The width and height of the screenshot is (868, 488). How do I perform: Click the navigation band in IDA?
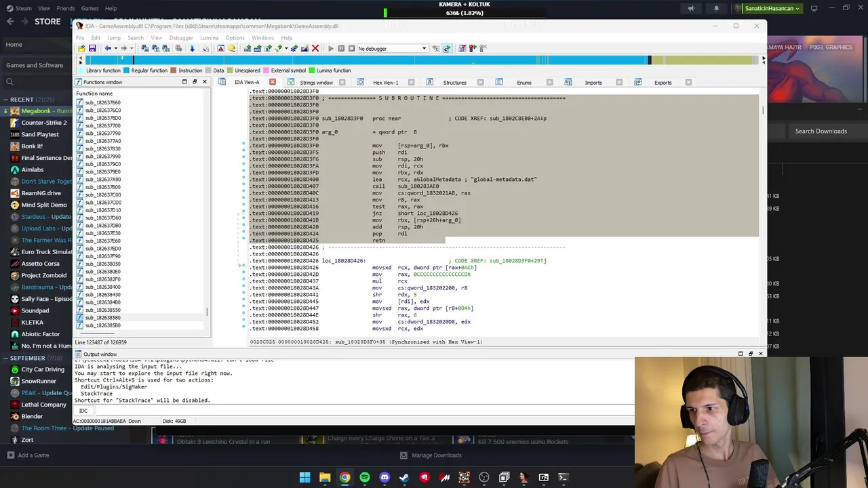pyautogui.click(x=420, y=60)
